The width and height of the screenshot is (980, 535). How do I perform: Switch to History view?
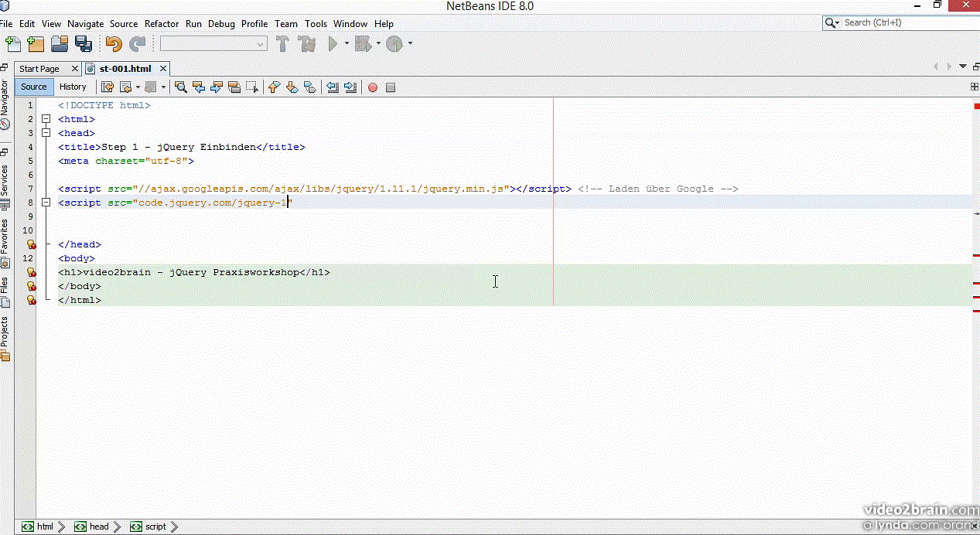point(73,87)
